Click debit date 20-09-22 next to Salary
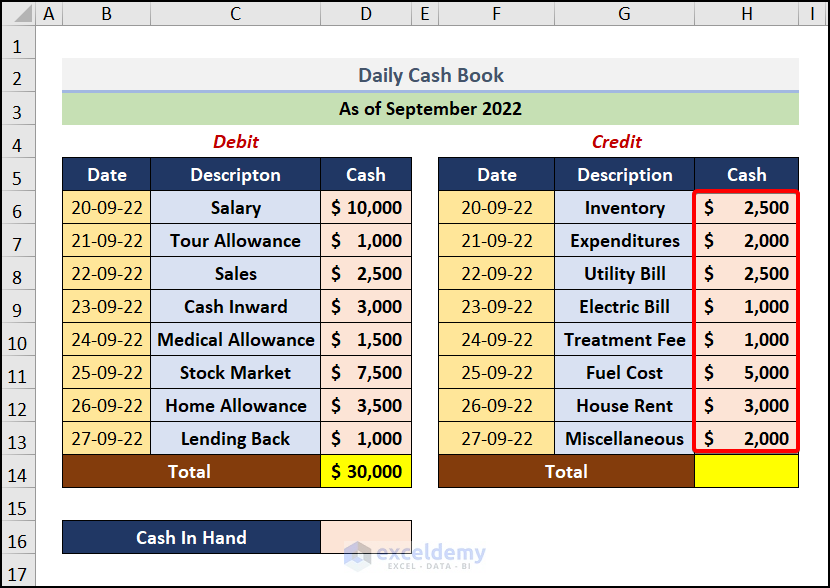 pos(107,207)
